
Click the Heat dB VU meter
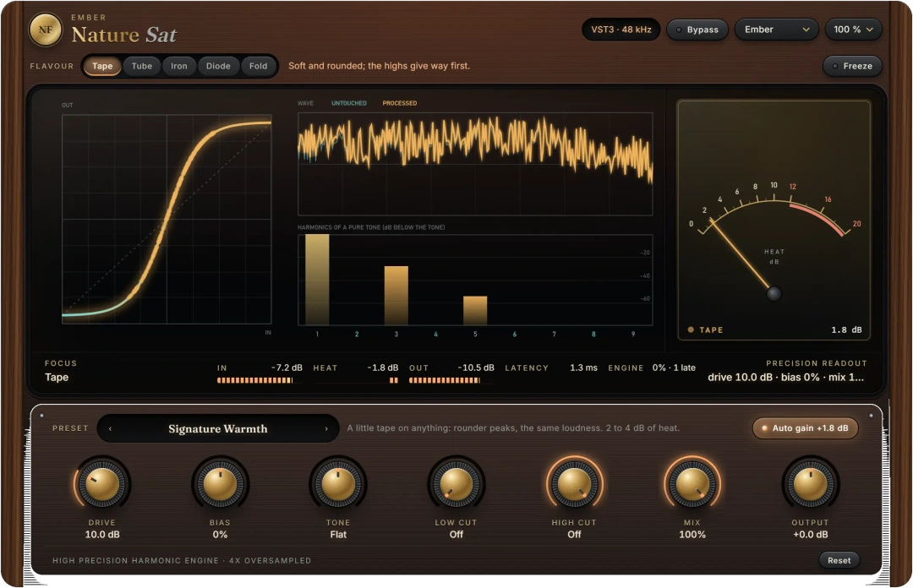coord(774,220)
